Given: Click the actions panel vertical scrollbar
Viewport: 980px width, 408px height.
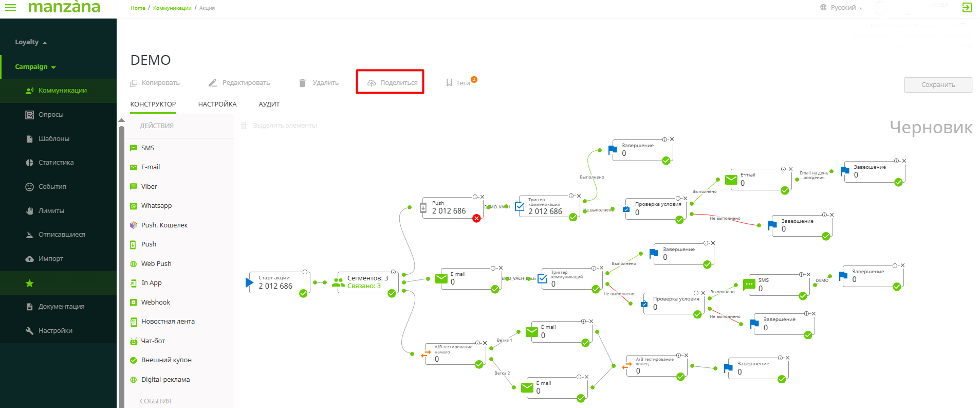Looking at the screenshot, I should click(122, 257).
